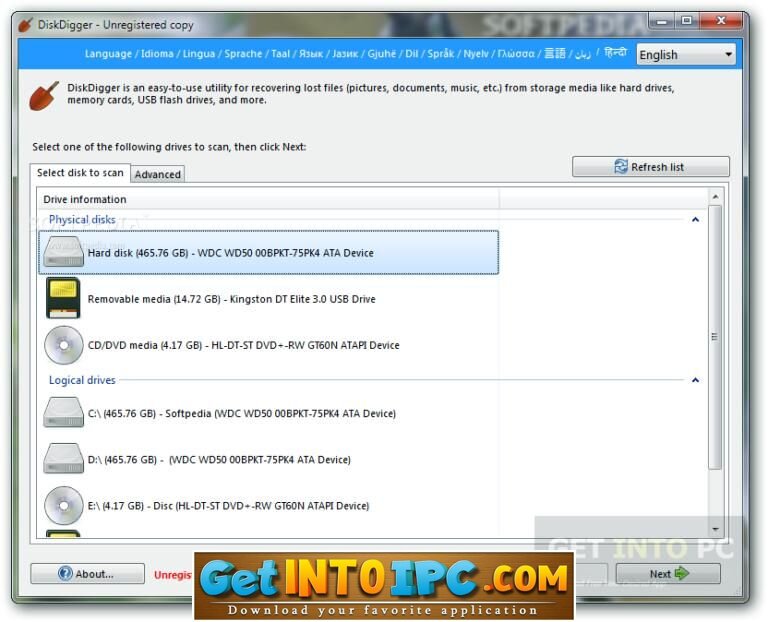Click the hard disk drive icon for WDC WD50
The width and height of the screenshot is (768, 622).
coord(63,252)
